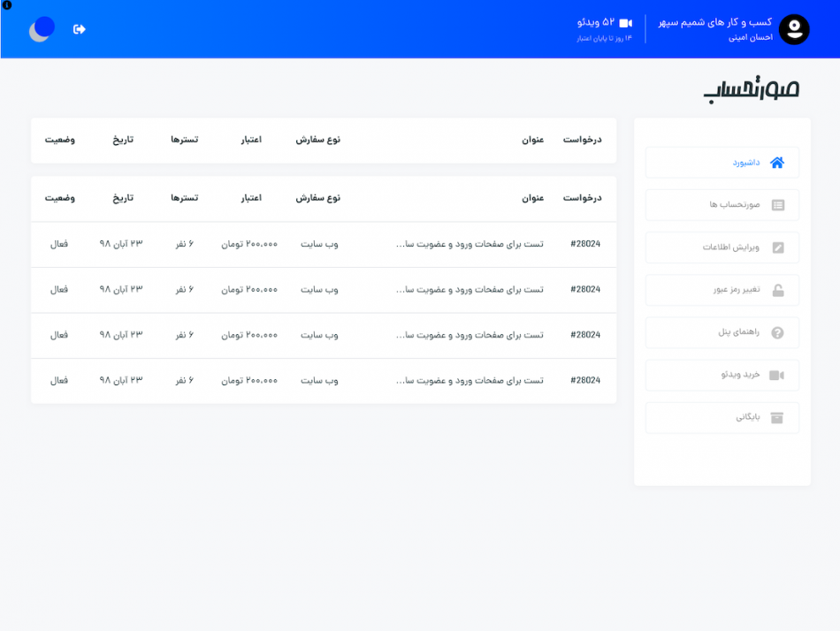Open the user profile avatar

(794, 29)
